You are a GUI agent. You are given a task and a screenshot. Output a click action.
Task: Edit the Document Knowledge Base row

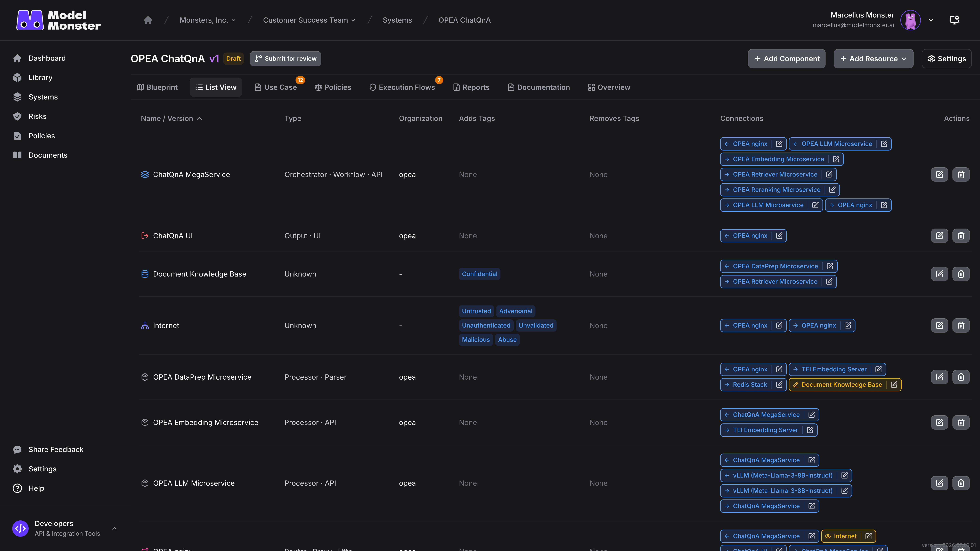(939, 274)
